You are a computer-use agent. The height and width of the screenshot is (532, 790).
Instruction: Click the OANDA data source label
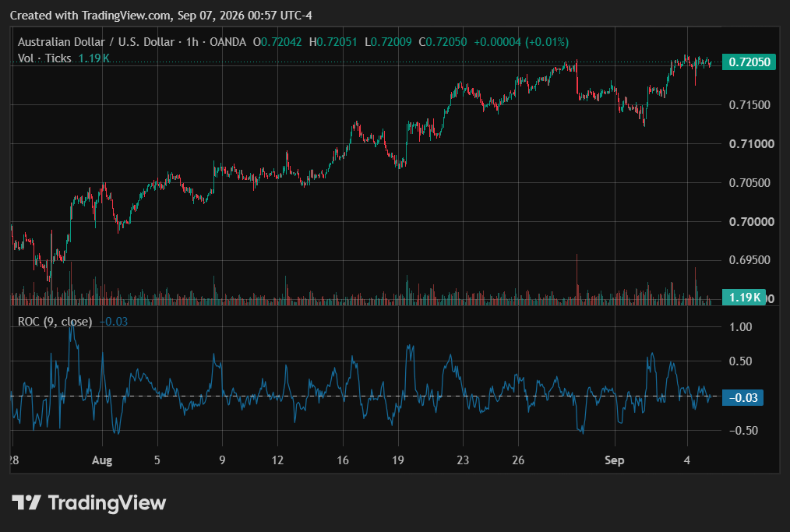[227, 42]
